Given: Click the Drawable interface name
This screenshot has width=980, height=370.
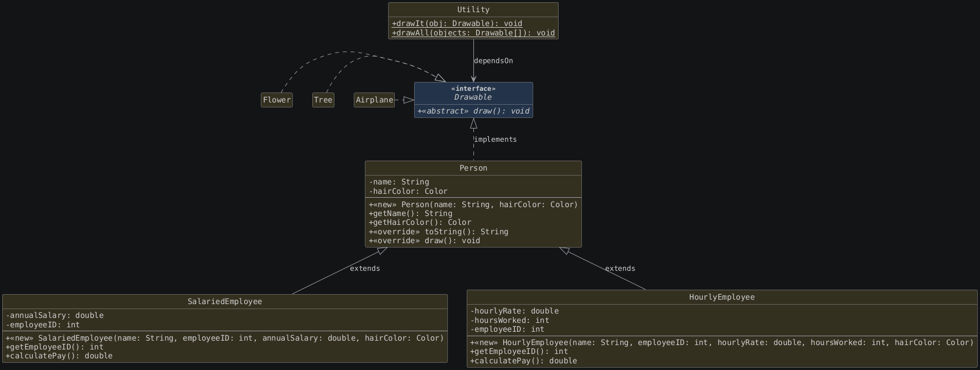Looking at the screenshot, I should (473, 97).
